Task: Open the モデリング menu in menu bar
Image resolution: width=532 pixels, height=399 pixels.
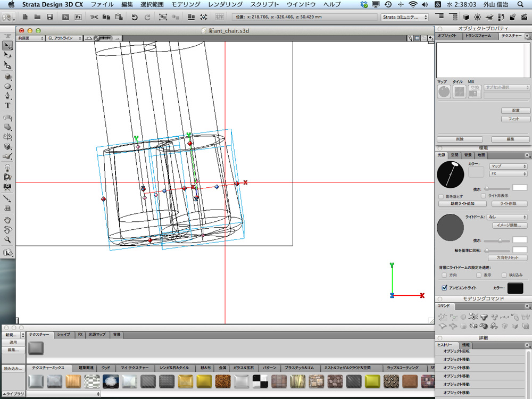Action: (186, 4)
